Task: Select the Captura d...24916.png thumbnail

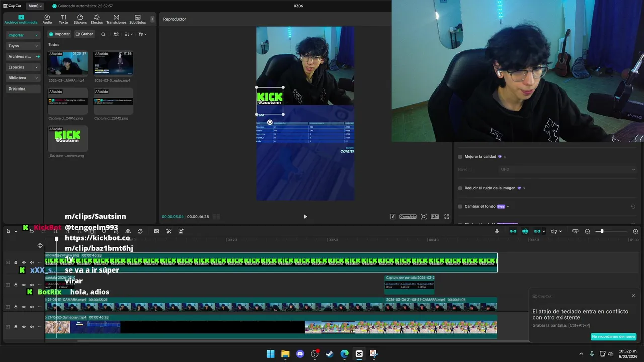Action: point(67,101)
